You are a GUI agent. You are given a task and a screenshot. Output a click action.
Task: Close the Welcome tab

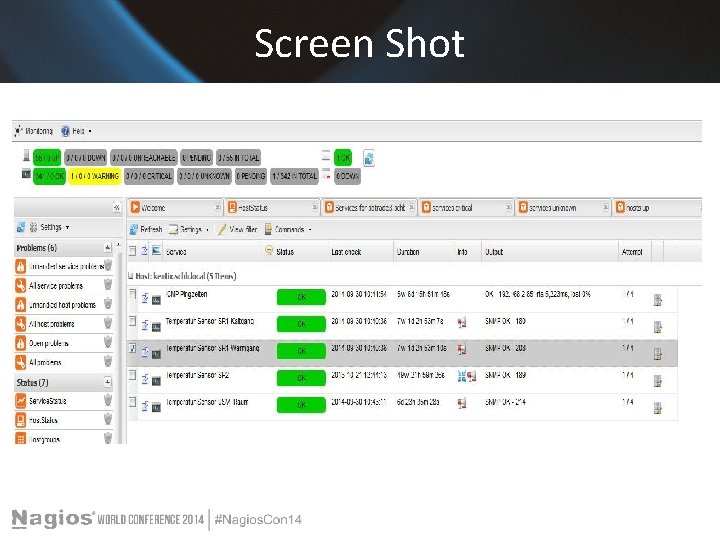[x=217, y=208]
